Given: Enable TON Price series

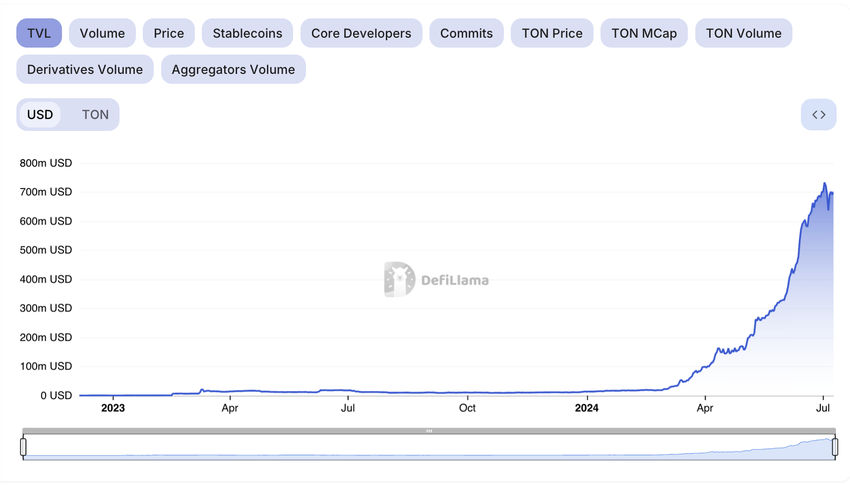Looking at the screenshot, I should [x=552, y=33].
